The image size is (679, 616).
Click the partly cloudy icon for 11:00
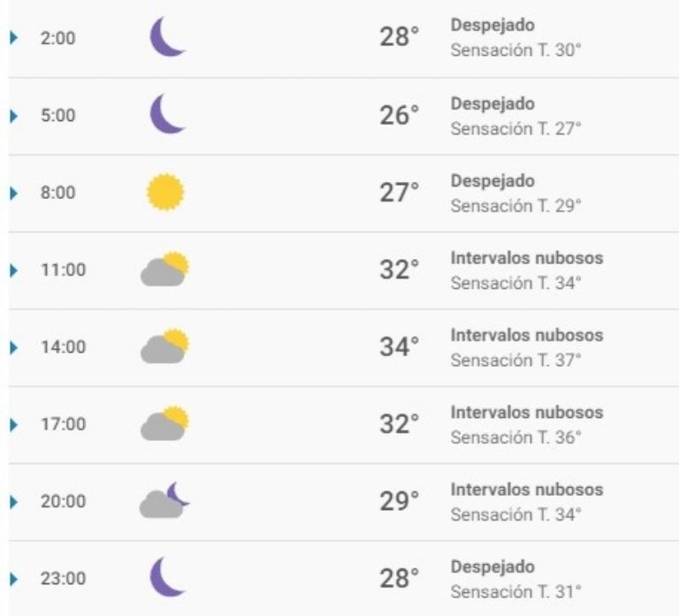pyautogui.click(x=165, y=269)
